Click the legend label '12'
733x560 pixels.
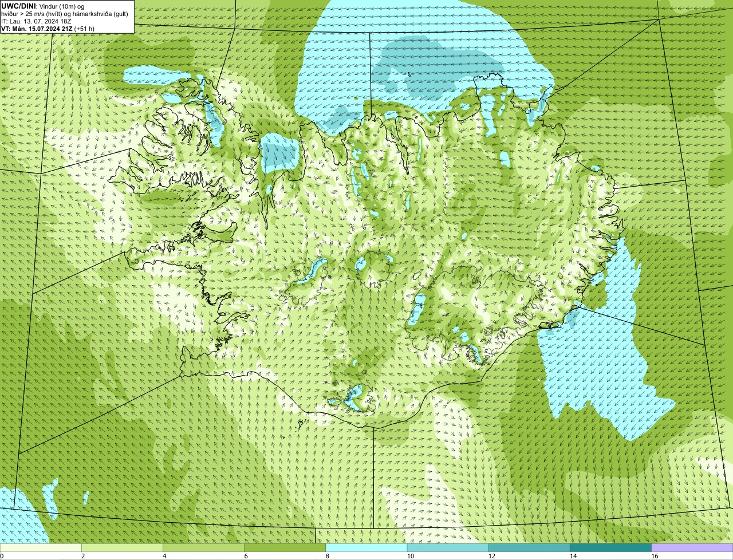(x=492, y=556)
